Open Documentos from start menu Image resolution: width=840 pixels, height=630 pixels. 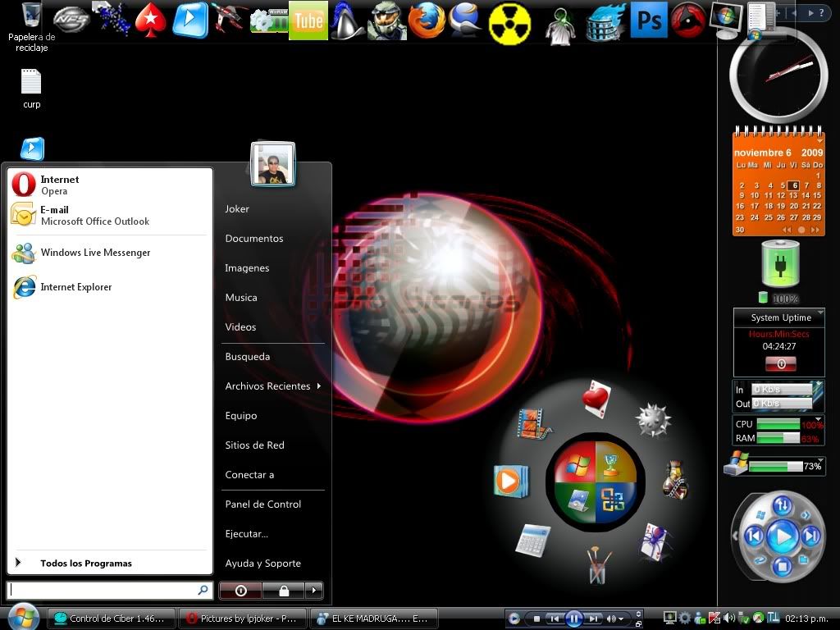(254, 239)
